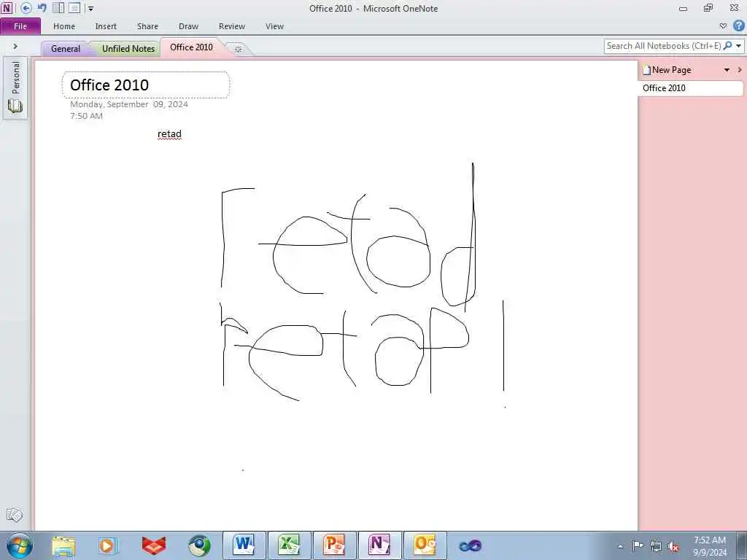
Task: Click the muted volume tray icon
Action: (673, 546)
